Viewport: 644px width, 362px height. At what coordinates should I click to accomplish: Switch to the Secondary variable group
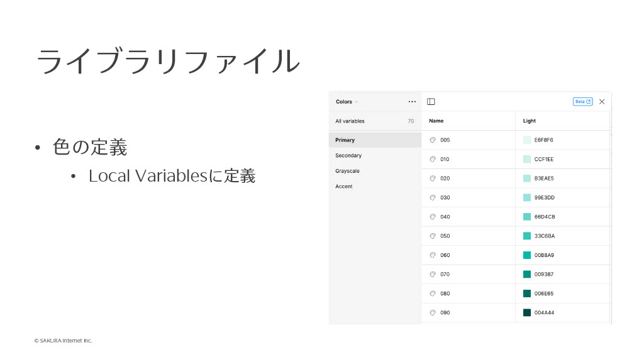tap(348, 156)
